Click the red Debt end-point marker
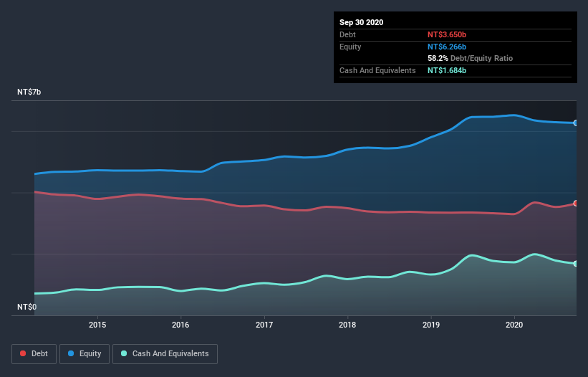This screenshot has height=377, width=588. coord(576,204)
